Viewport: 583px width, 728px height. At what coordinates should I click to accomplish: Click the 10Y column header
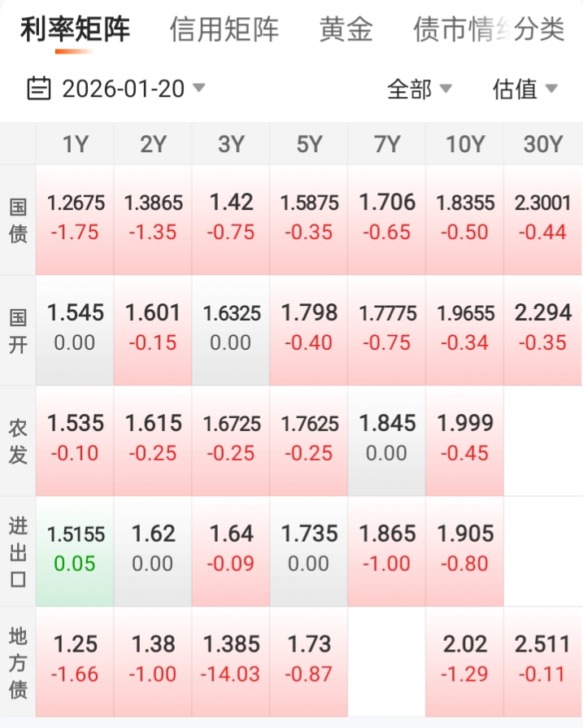pyautogui.click(x=464, y=145)
